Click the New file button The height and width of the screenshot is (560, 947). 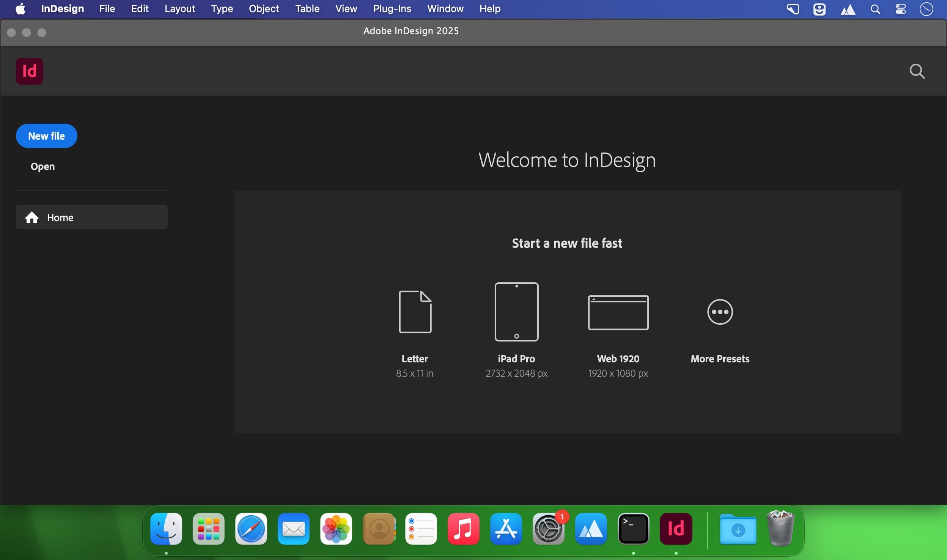(x=46, y=135)
